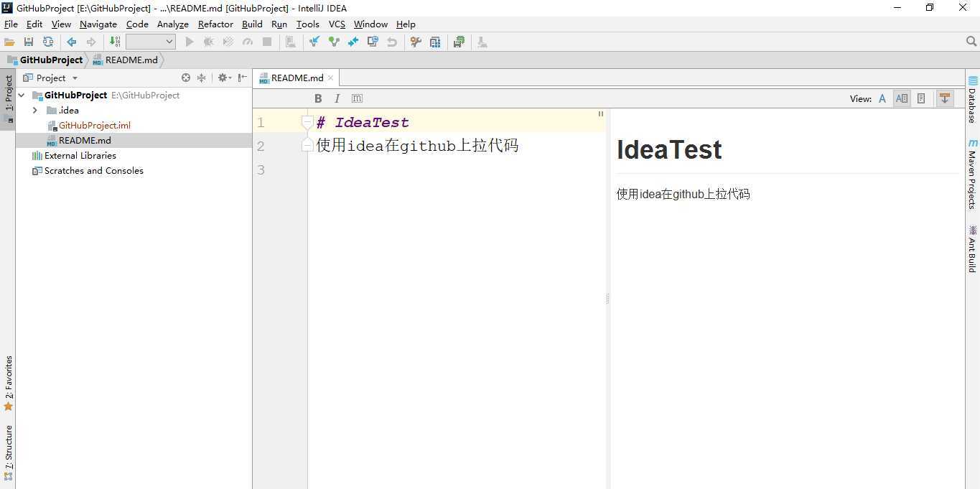The image size is (980, 489).
Task: Navigate back with the blue left arrow
Action: 72,42
